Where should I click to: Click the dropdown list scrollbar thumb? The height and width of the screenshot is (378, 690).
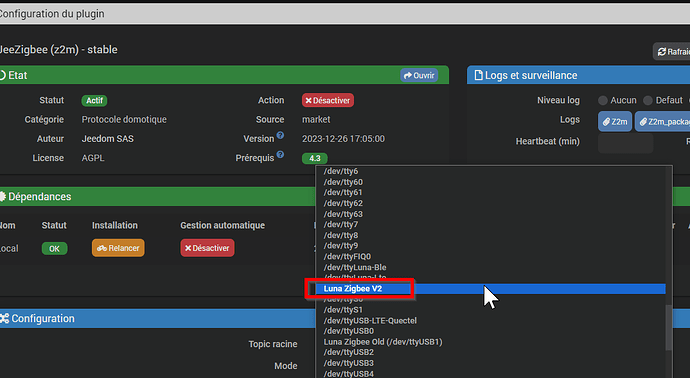(x=669, y=327)
